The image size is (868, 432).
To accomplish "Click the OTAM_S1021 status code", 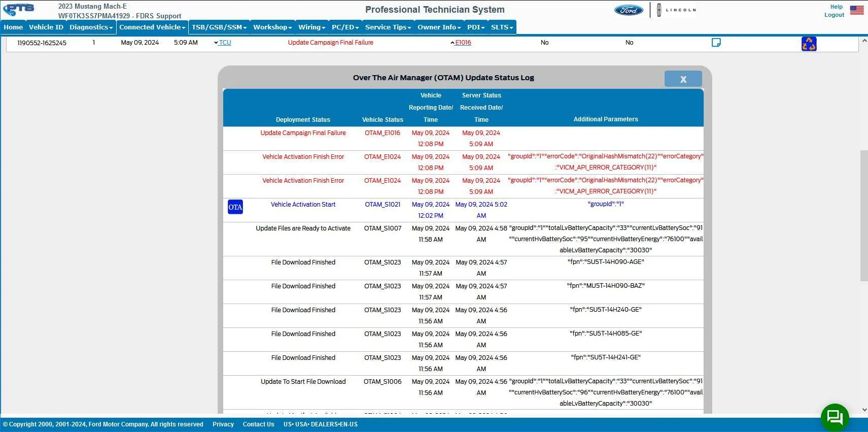I will pyautogui.click(x=383, y=205).
